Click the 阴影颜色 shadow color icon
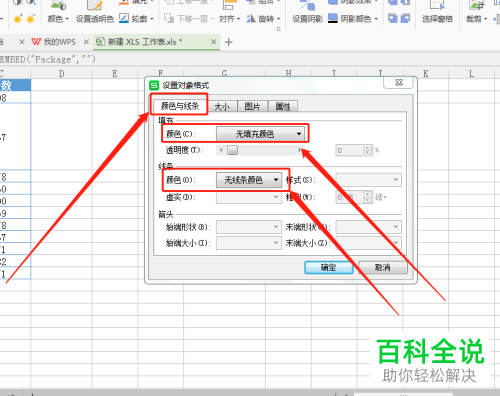The height and width of the screenshot is (396, 500). click(333, 18)
